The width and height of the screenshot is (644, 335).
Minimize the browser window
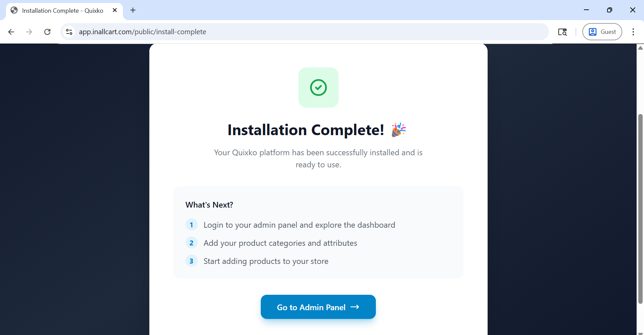586,10
